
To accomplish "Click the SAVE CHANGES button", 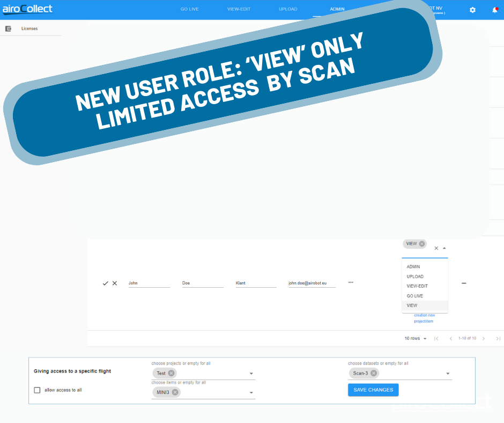I will click(x=373, y=390).
